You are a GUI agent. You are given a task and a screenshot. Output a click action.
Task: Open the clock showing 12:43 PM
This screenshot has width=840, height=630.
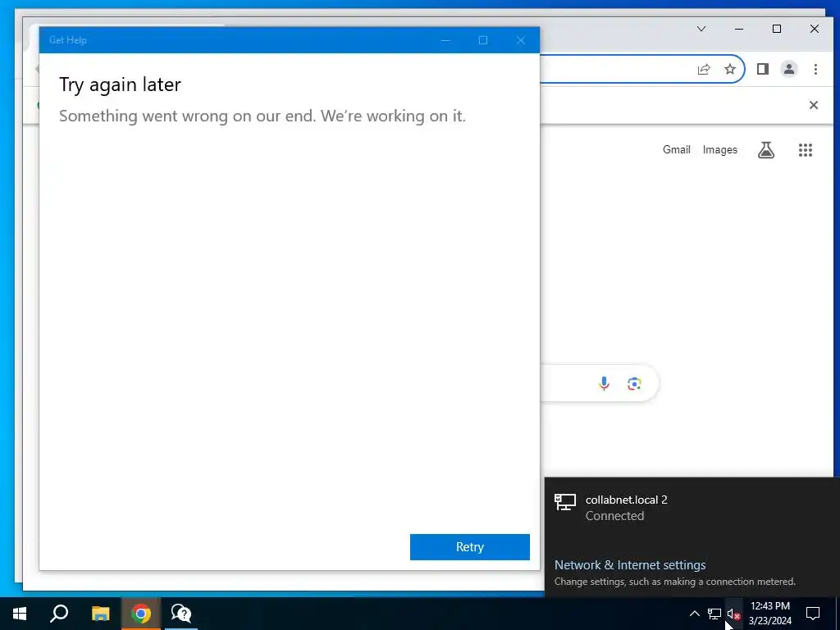(x=769, y=614)
